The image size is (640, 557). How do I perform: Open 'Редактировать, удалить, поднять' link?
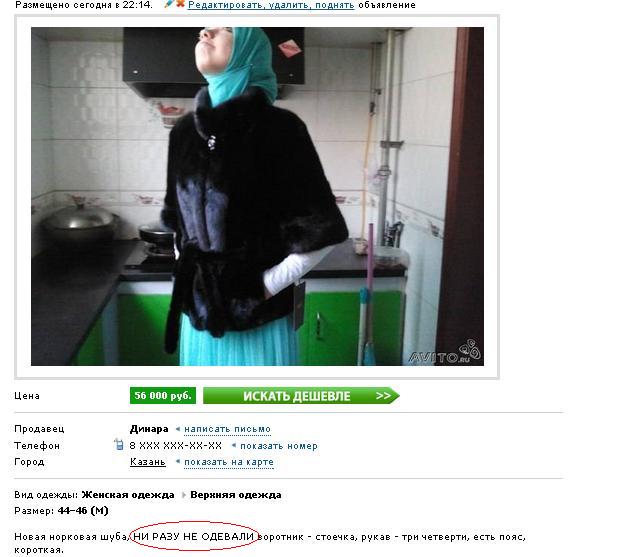[x=271, y=5]
